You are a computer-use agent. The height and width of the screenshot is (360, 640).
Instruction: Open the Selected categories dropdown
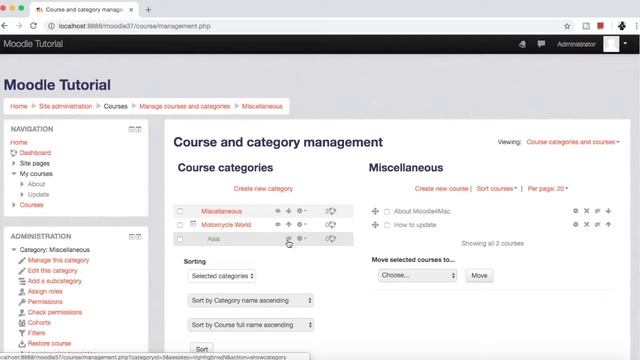(x=222, y=276)
